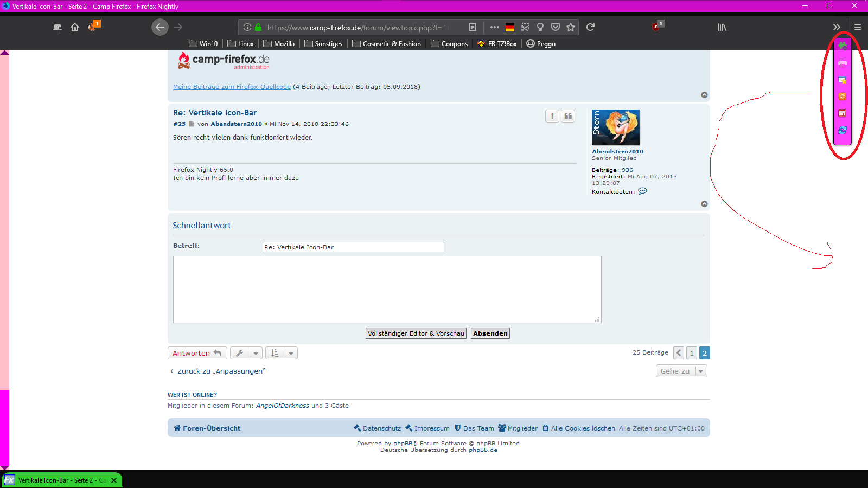Take a screenshot with the scissors icon
868x488 pixels.
click(525, 27)
